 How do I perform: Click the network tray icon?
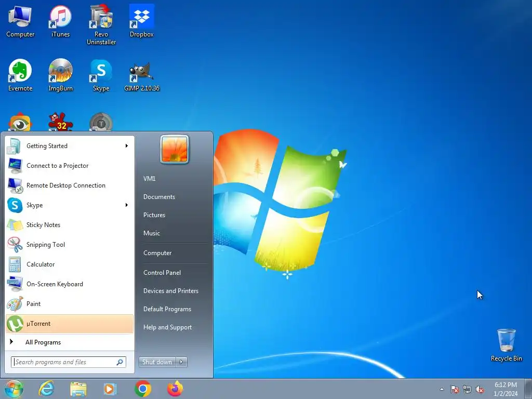pos(467,389)
